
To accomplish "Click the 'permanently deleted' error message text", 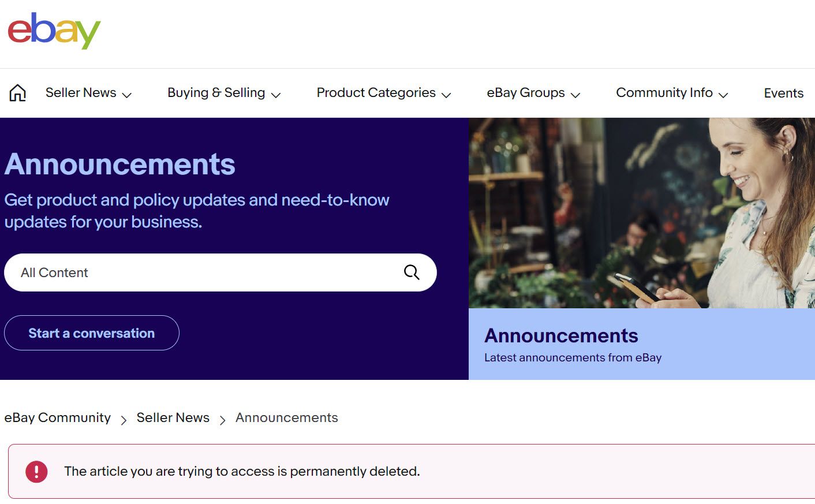I will coord(242,472).
